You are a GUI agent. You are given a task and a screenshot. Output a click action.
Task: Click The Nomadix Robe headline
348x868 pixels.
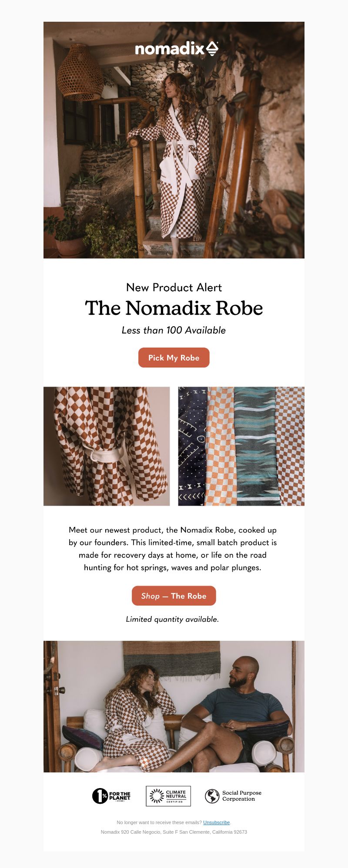pyautogui.click(x=174, y=308)
